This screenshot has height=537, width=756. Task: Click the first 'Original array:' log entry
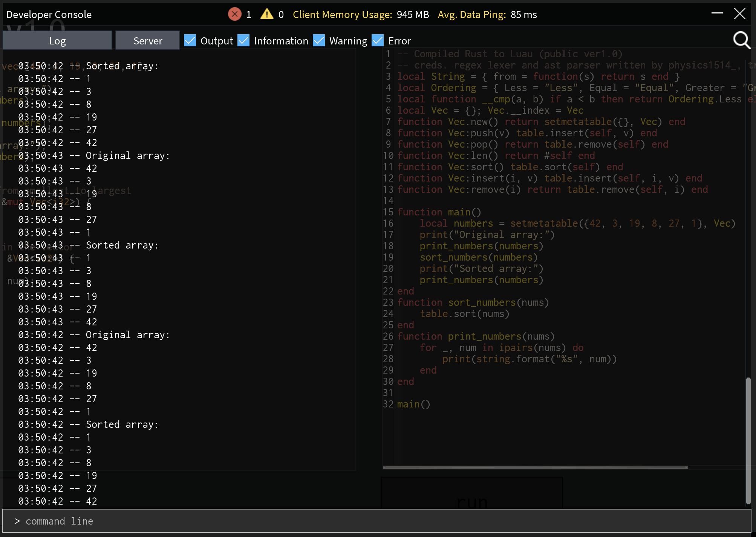pyautogui.click(x=127, y=156)
